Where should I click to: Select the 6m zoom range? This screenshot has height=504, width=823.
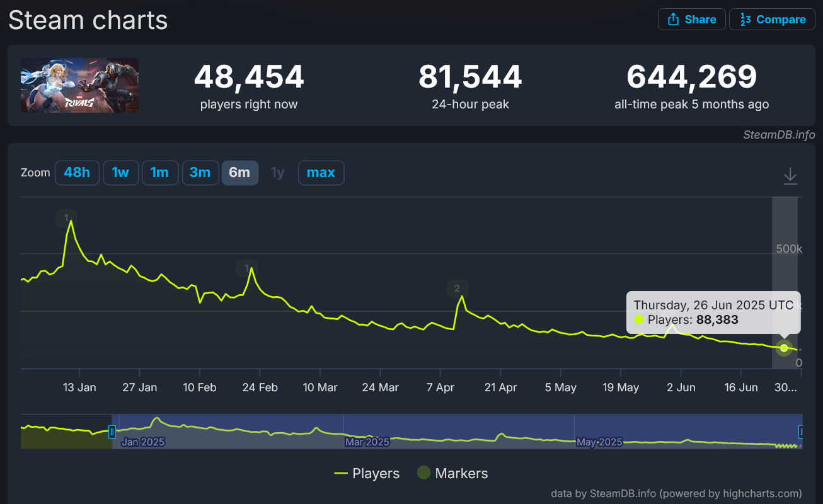(x=239, y=173)
